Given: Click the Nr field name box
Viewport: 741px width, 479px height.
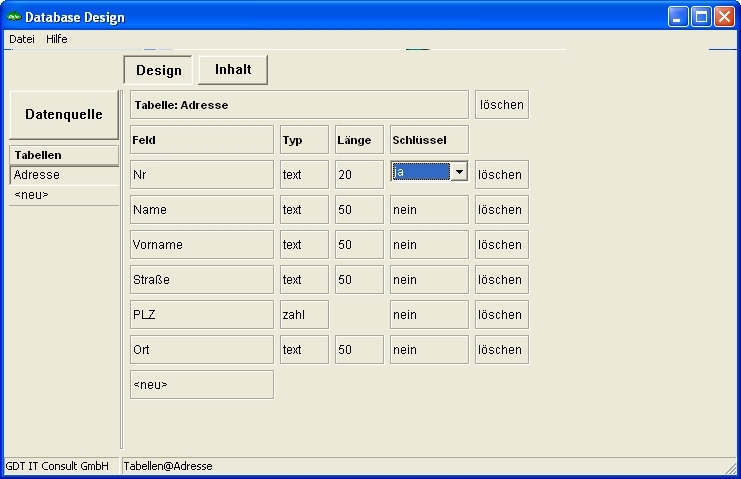Looking at the screenshot, I should [201, 175].
